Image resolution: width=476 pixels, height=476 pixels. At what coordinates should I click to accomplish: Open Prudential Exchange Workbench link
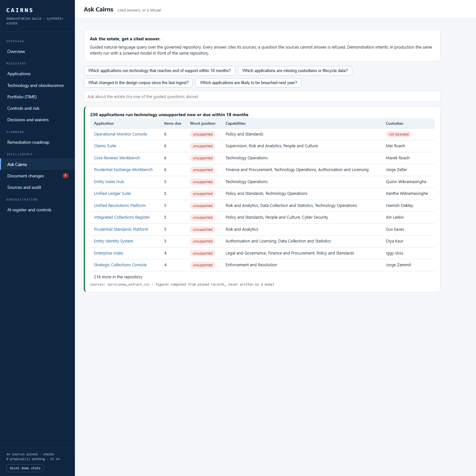click(123, 170)
